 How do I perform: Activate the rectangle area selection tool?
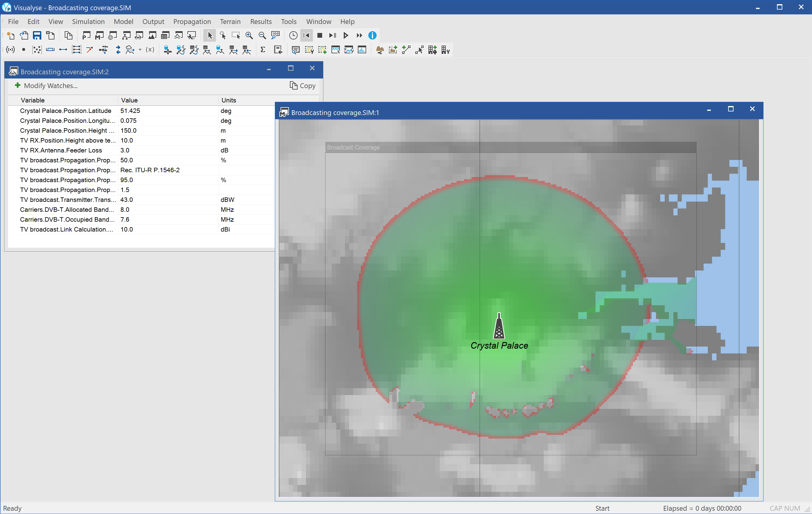click(x=236, y=35)
